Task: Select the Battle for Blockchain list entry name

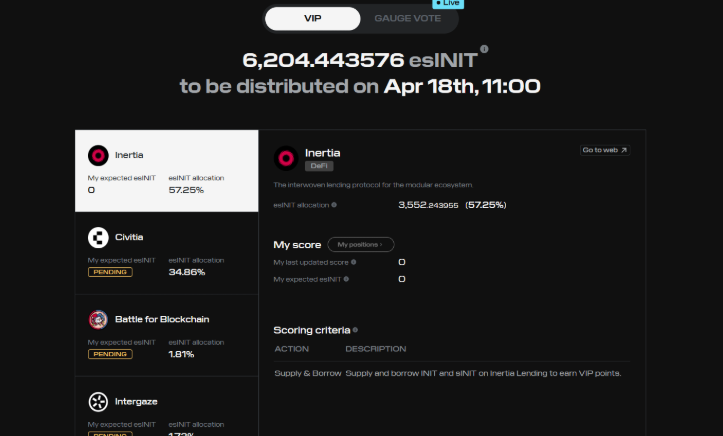Action: pos(163,319)
